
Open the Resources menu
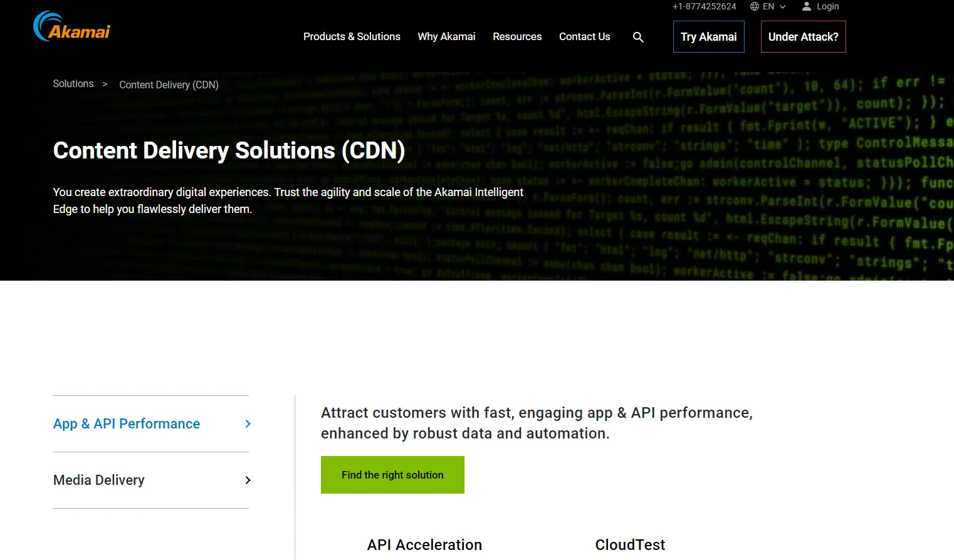coord(517,37)
